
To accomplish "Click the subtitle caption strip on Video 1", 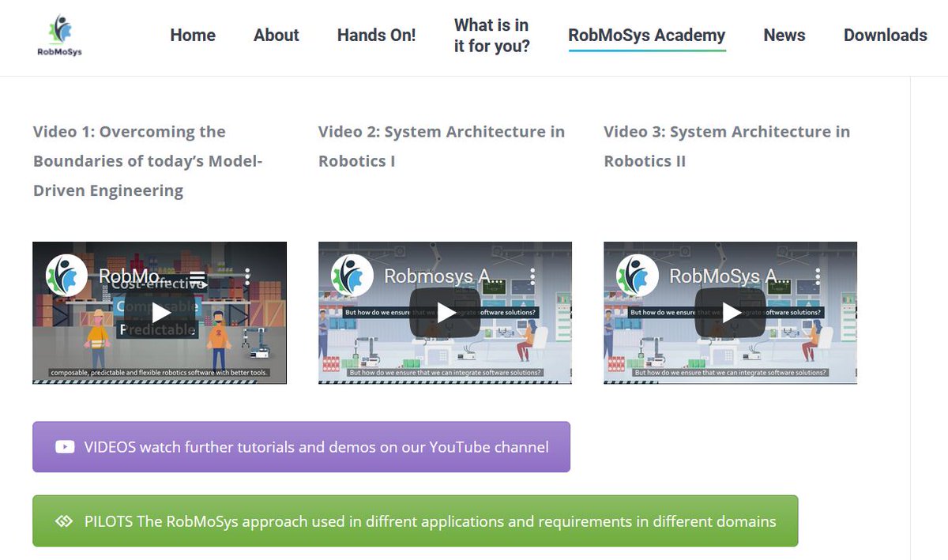I will tap(159, 373).
